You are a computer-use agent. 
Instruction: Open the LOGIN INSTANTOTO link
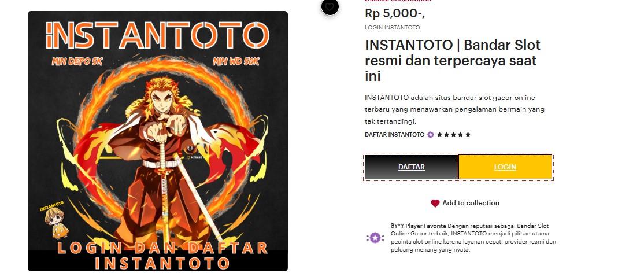pos(392,28)
